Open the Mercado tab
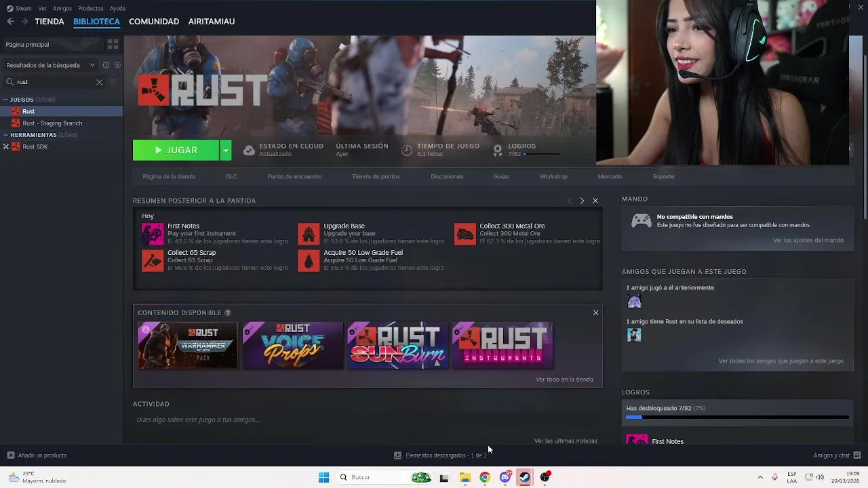Viewport: 868px width, 488px height. tap(610, 176)
